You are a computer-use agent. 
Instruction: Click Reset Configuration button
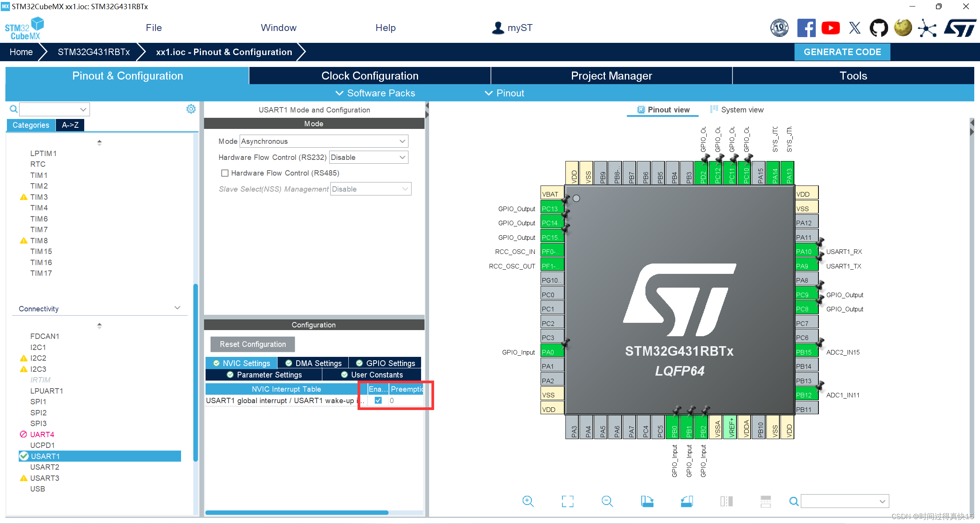(253, 344)
